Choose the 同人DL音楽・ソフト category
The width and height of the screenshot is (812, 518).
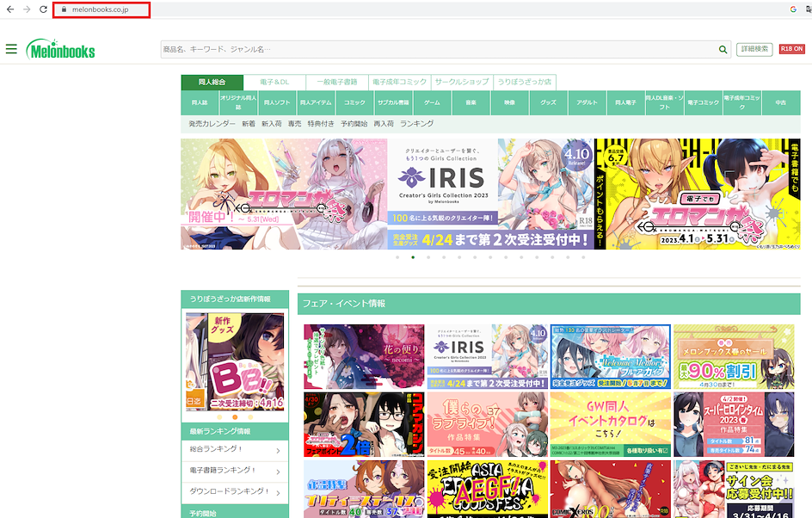[664, 102]
